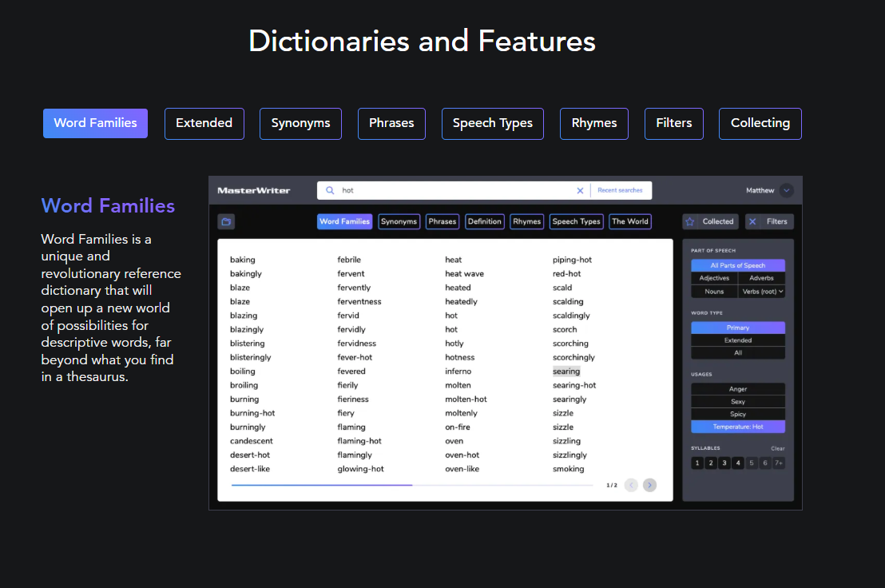This screenshot has height=588, width=885.
Task: Select the word smoking
Action: click(569, 469)
